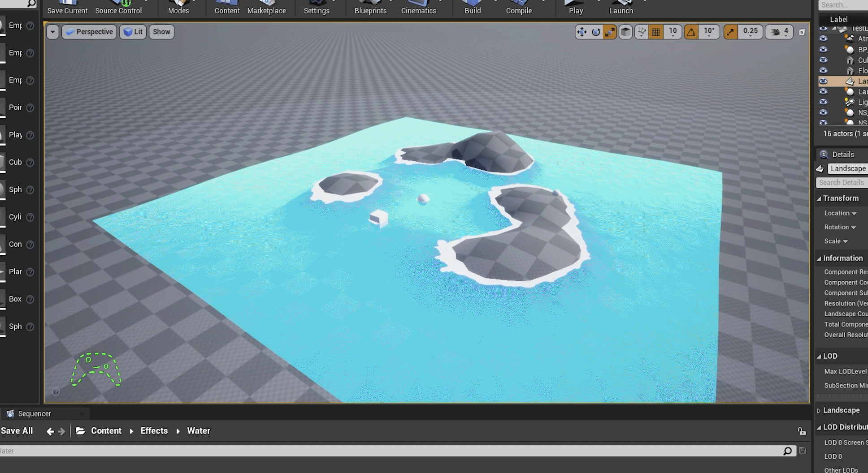Open the Sequencer tab at the bottom
Image resolution: width=868 pixels, height=473 pixels.
(x=35, y=413)
